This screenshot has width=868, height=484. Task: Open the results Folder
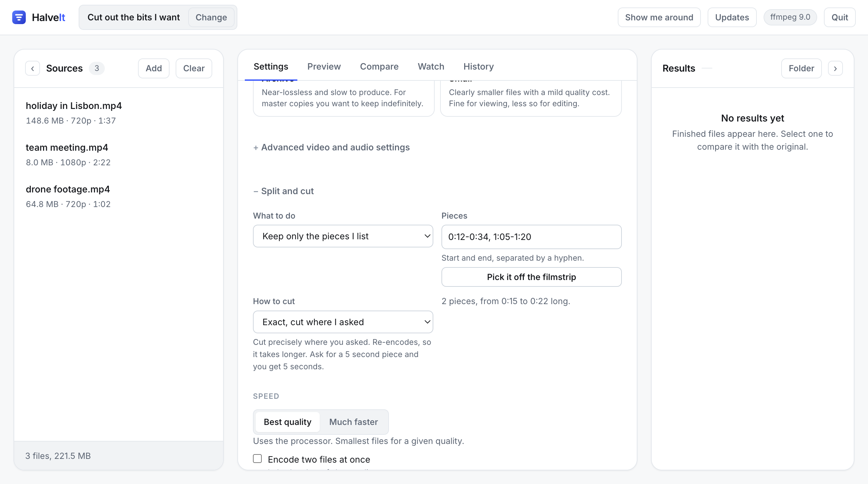pos(801,68)
